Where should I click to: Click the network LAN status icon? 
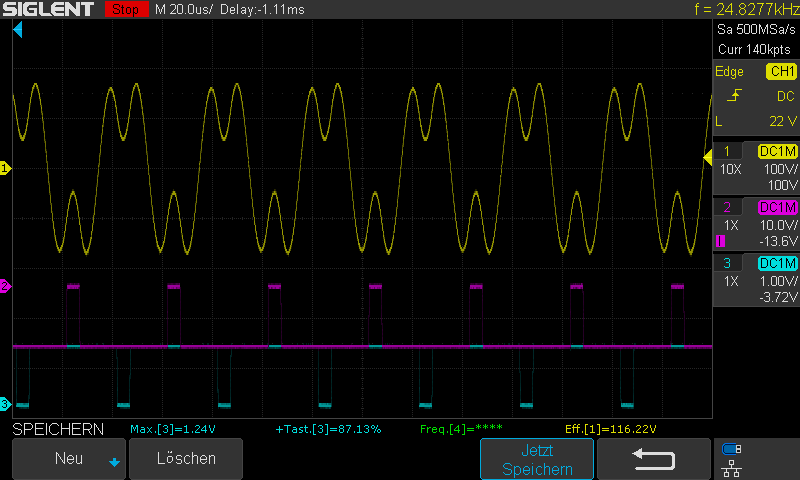pyautogui.click(x=732, y=468)
